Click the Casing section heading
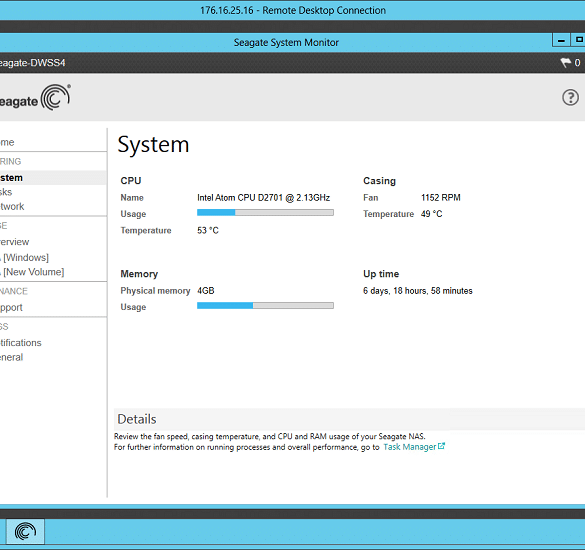The height and width of the screenshot is (550, 585). click(379, 181)
